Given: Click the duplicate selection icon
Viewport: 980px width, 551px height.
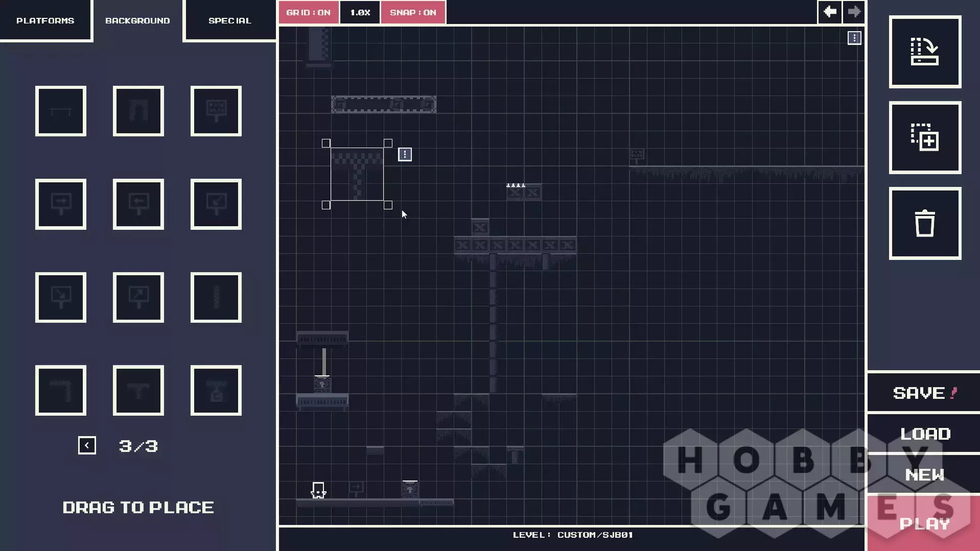Looking at the screenshot, I should [925, 138].
